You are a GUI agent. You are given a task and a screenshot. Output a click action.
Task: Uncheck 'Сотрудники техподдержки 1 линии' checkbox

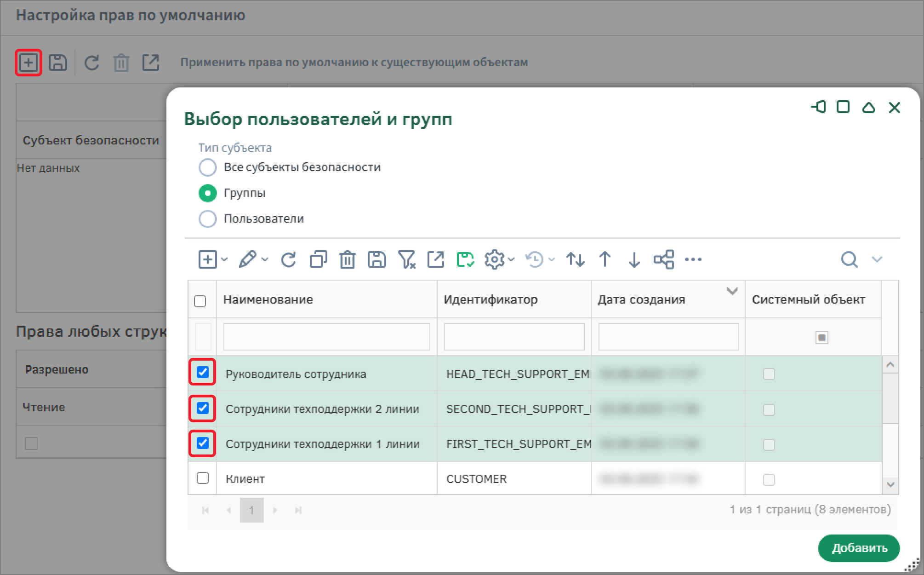[202, 443]
